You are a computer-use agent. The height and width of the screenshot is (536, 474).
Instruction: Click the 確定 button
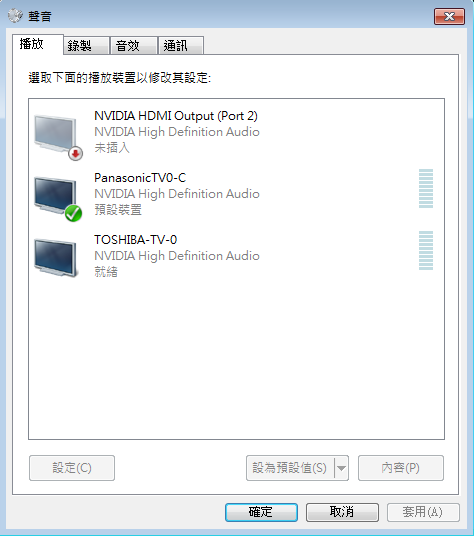[x=261, y=512]
